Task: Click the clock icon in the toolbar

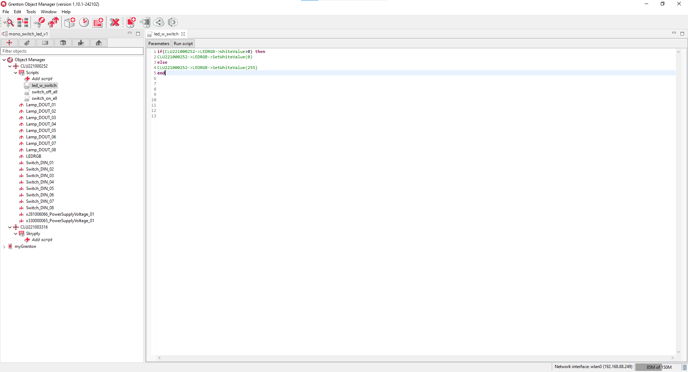Action: point(84,22)
